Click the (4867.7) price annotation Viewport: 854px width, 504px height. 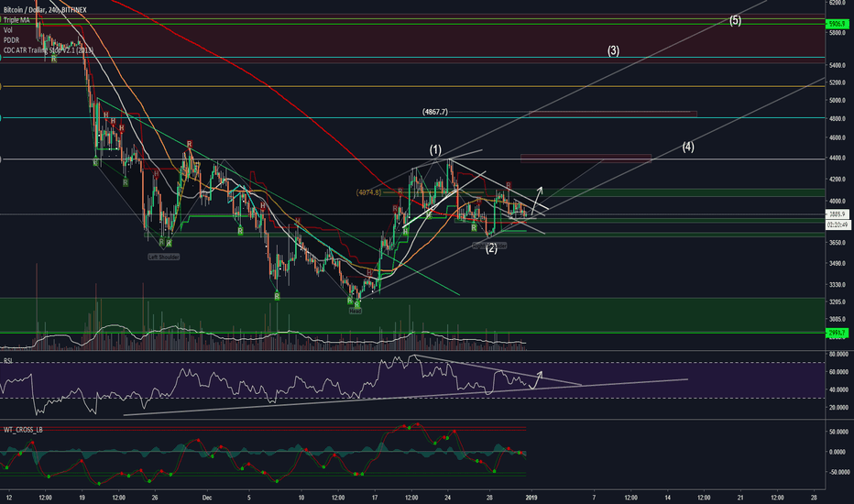(x=434, y=112)
